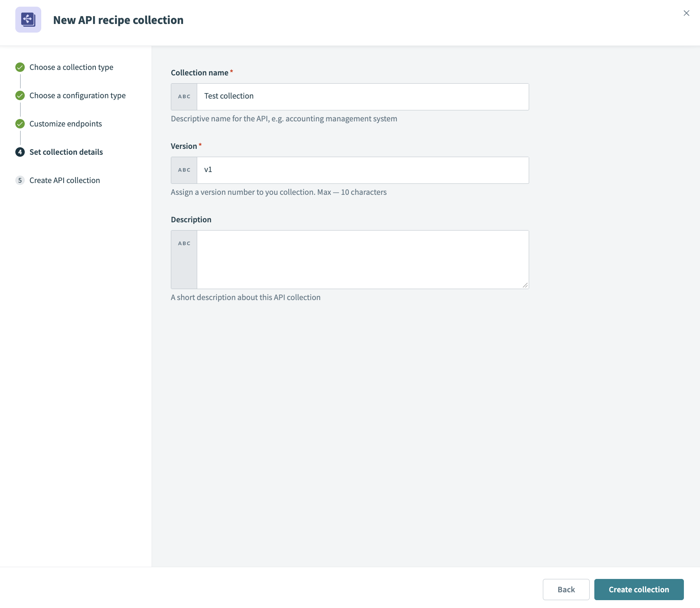Select the Set collection details step
The height and width of the screenshot is (608, 700).
tap(66, 152)
